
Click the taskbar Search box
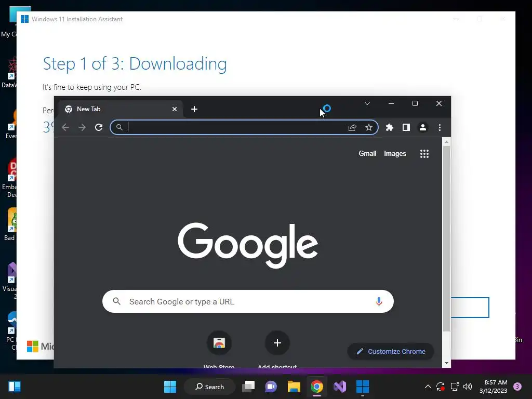pos(209,387)
